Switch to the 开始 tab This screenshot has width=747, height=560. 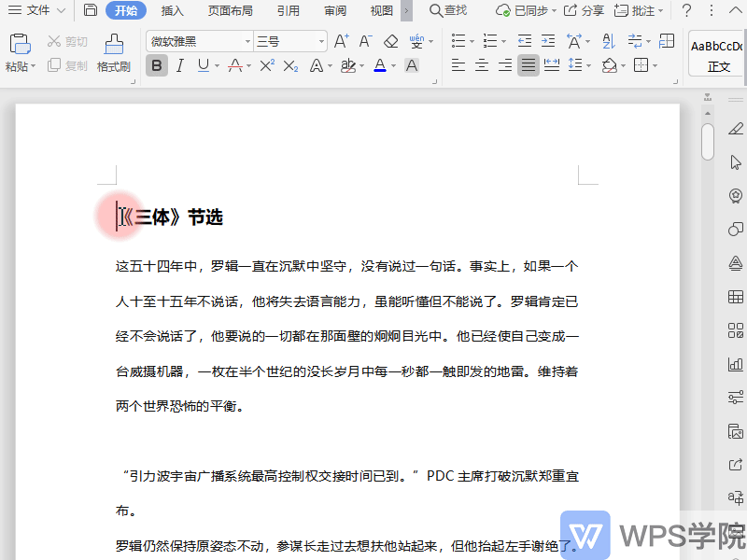pyautogui.click(x=126, y=10)
